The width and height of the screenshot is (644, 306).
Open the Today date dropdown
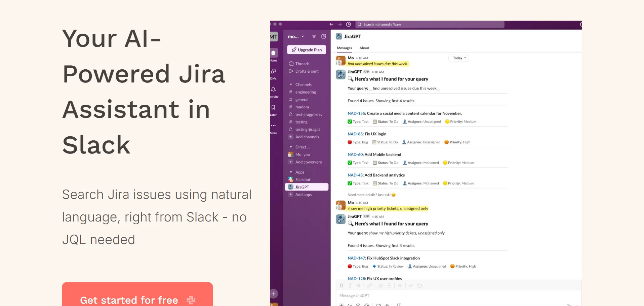click(x=459, y=58)
